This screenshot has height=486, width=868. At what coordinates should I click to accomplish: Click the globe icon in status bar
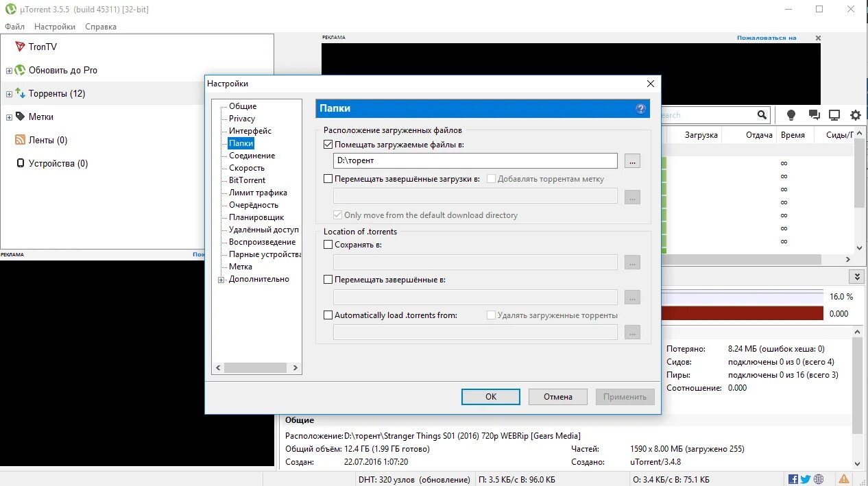[x=819, y=479]
